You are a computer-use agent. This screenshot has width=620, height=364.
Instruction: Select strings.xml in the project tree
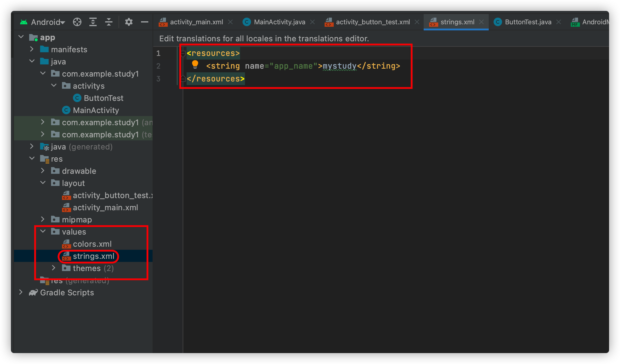point(94,256)
